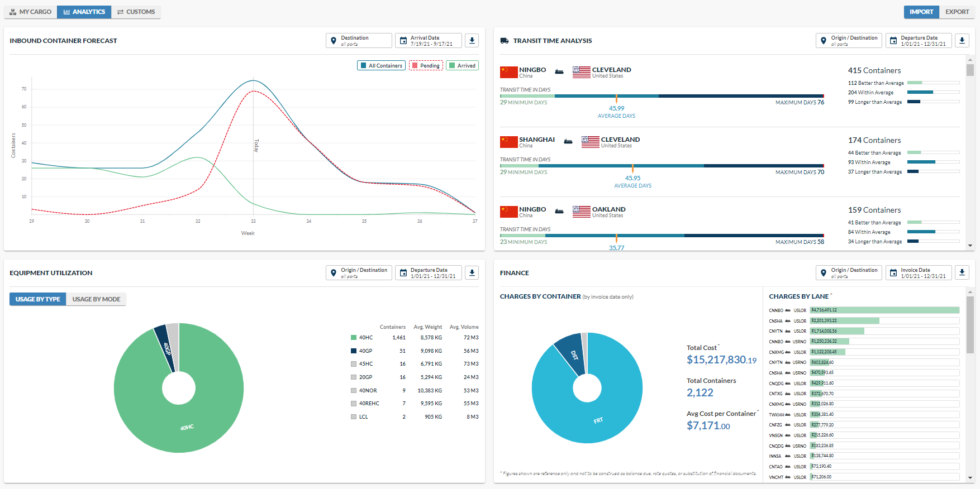Click the 204 Within Average progress bar

point(934,92)
